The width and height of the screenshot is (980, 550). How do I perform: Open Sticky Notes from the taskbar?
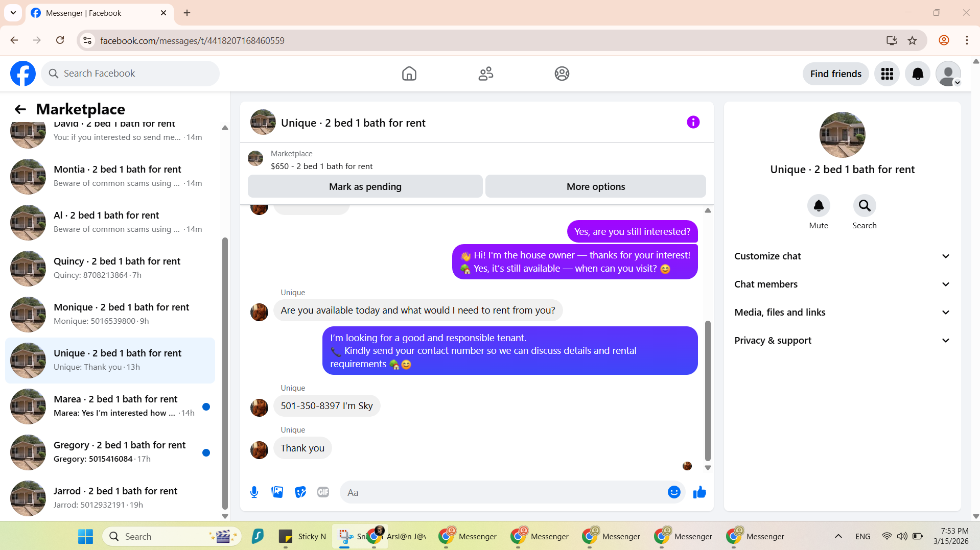[302, 536]
